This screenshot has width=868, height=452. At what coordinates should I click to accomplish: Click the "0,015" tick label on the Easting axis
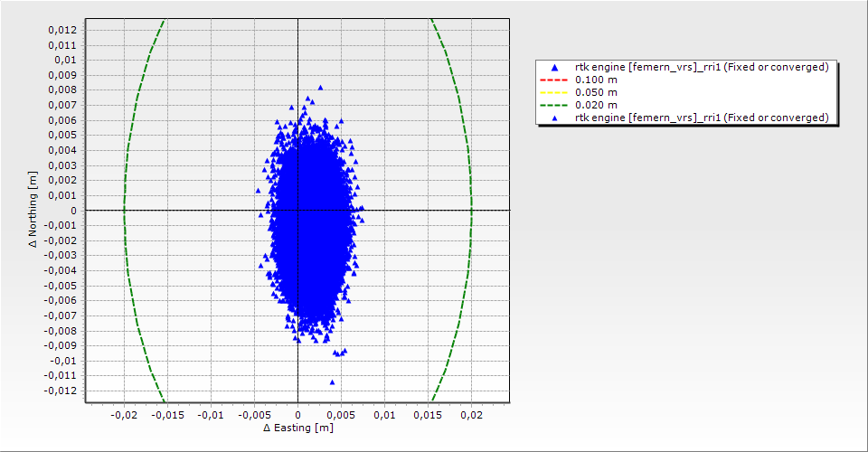(428, 415)
